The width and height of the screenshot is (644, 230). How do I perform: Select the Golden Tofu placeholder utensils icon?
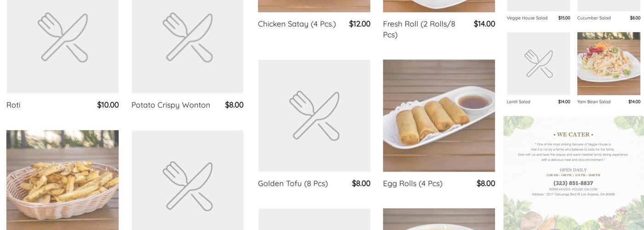[x=314, y=115]
